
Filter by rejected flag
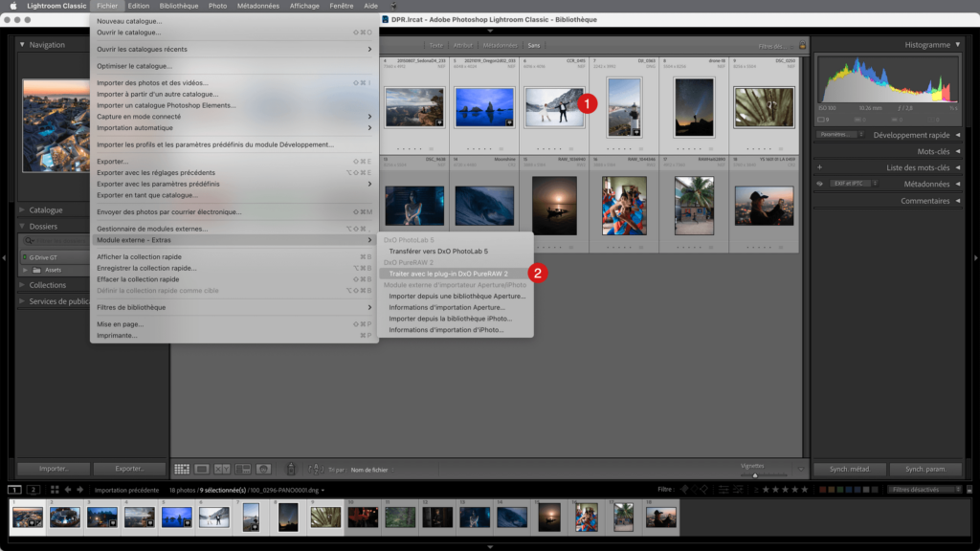(703, 489)
